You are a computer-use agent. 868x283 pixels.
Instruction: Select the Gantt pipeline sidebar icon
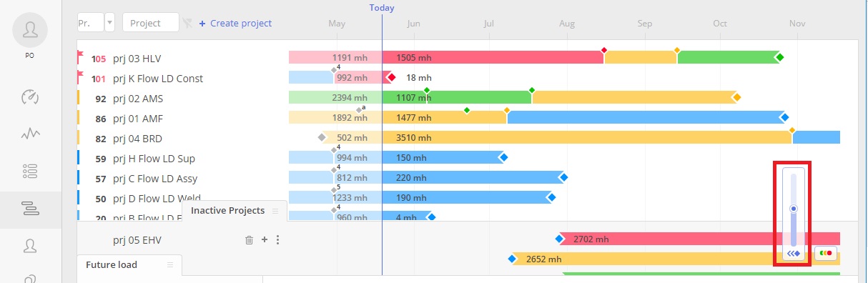(30, 209)
